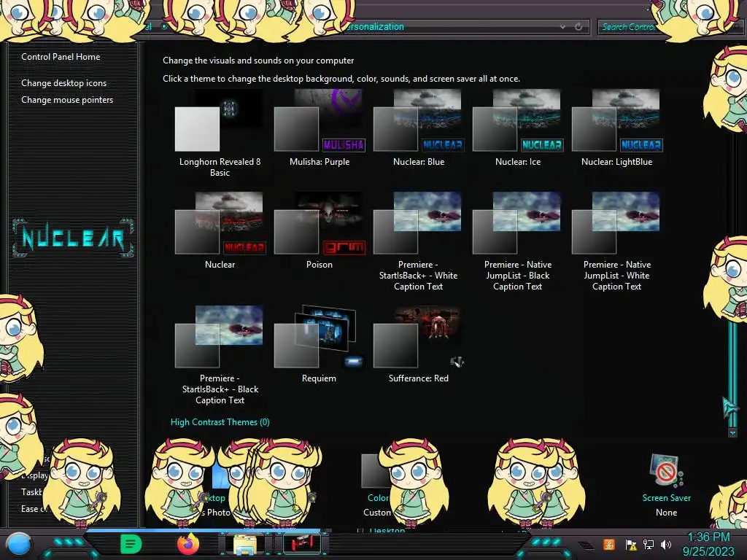Click the volume speaker tray icon
Viewport: 747px width, 560px height.
click(x=666, y=544)
